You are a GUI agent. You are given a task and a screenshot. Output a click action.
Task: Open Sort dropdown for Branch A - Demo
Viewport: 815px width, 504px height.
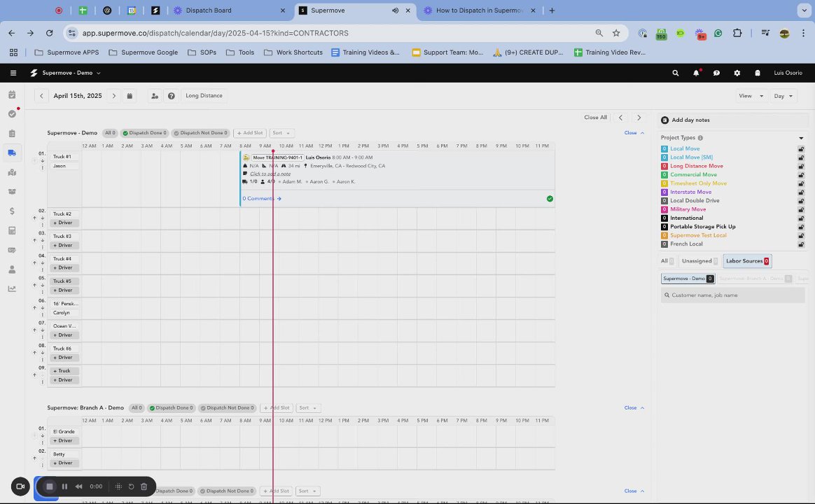307,408
